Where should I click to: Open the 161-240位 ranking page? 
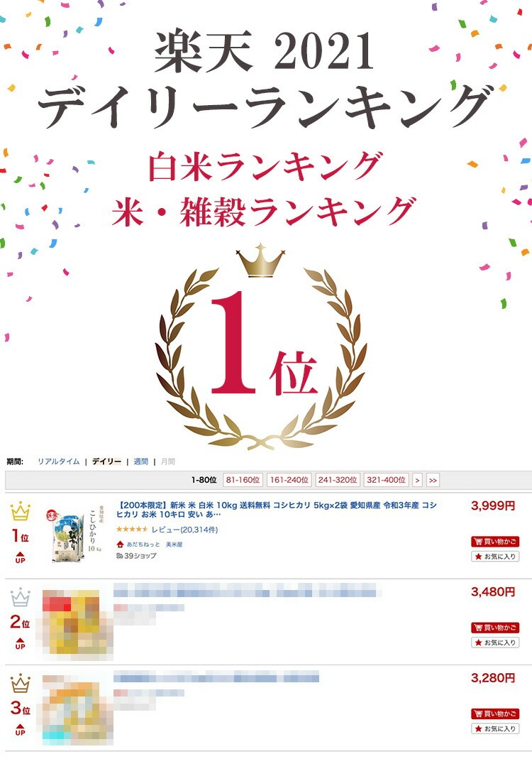click(289, 480)
